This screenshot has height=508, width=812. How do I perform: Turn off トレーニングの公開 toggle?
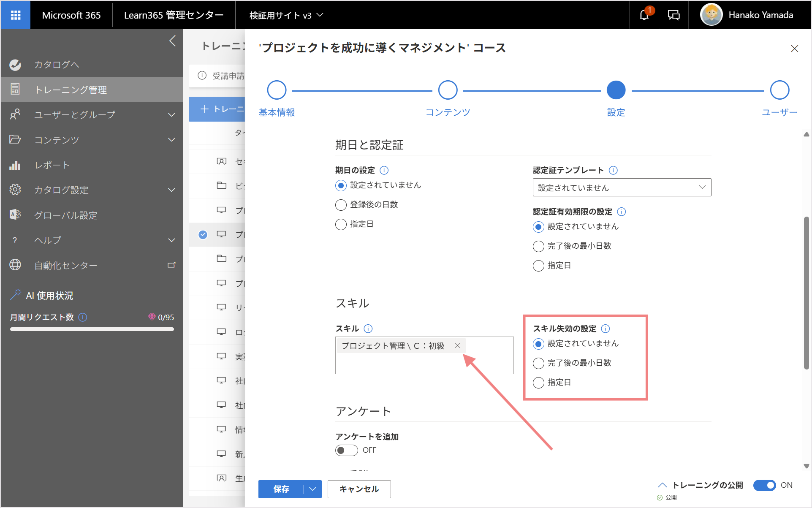tap(764, 485)
